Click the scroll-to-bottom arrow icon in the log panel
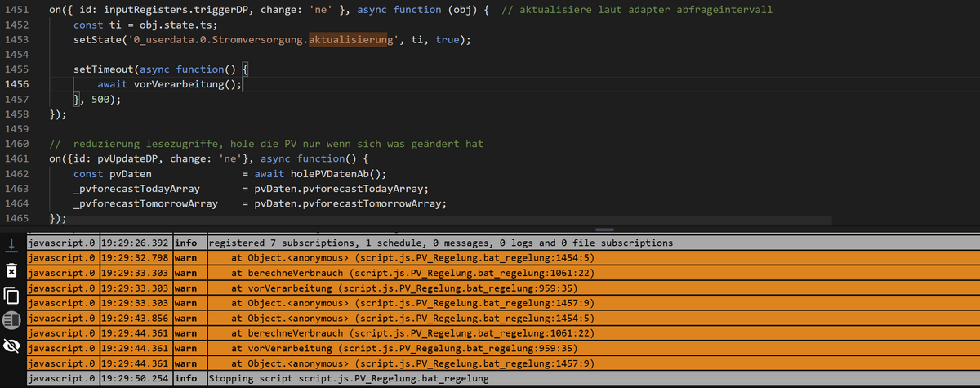The image size is (980, 388). click(x=11, y=244)
